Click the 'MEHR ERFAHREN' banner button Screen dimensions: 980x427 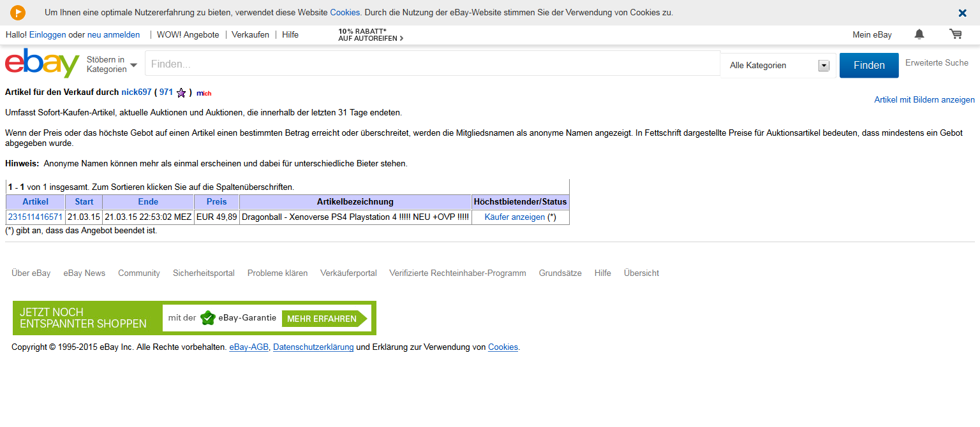[322, 319]
